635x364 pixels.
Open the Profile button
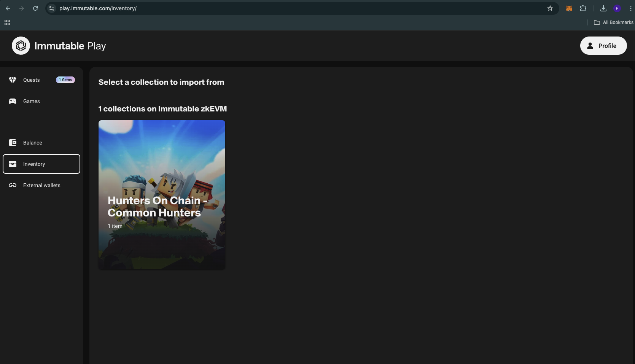pos(603,46)
